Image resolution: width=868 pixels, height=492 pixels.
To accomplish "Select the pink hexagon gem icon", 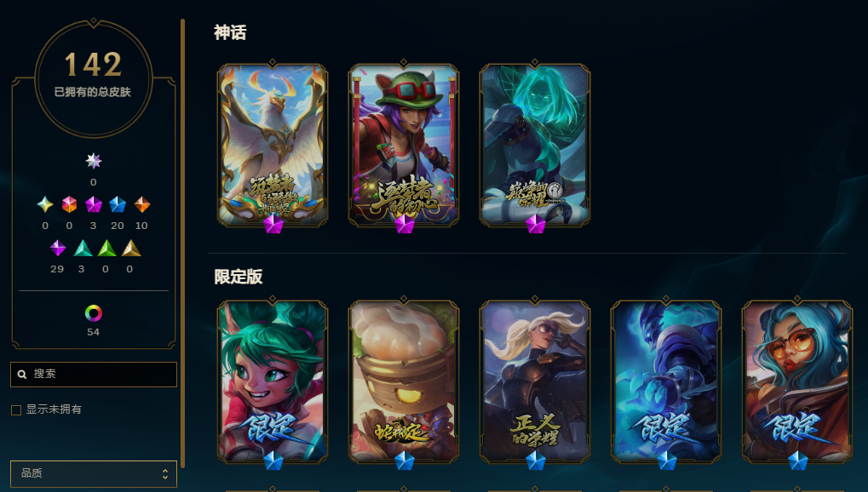I will click(x=69, y=204).
